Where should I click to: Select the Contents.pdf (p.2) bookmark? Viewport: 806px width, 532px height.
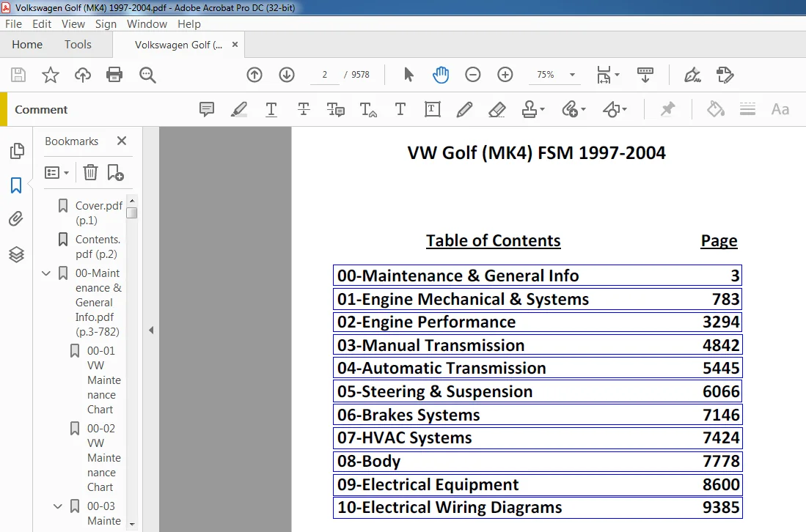(x=98, y=246)
